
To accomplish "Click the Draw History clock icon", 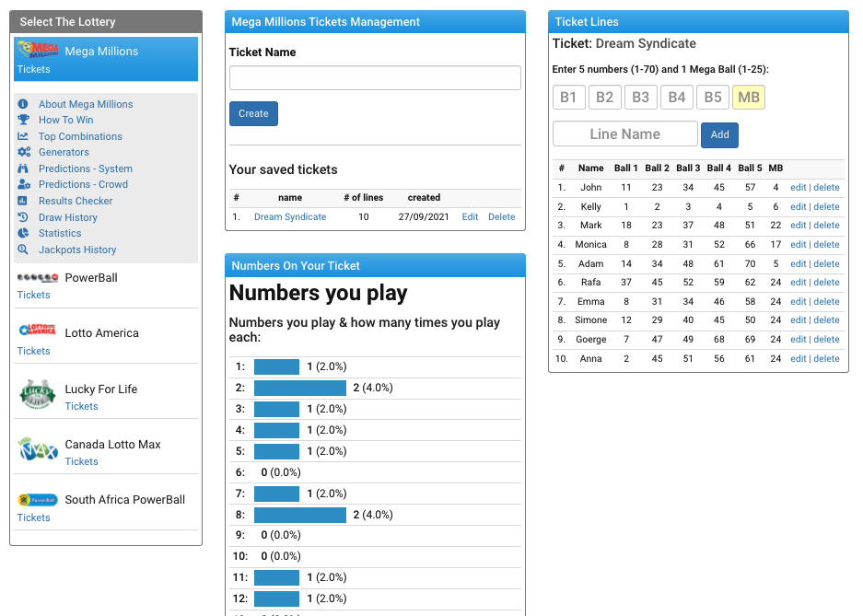I will pos(25,216).
